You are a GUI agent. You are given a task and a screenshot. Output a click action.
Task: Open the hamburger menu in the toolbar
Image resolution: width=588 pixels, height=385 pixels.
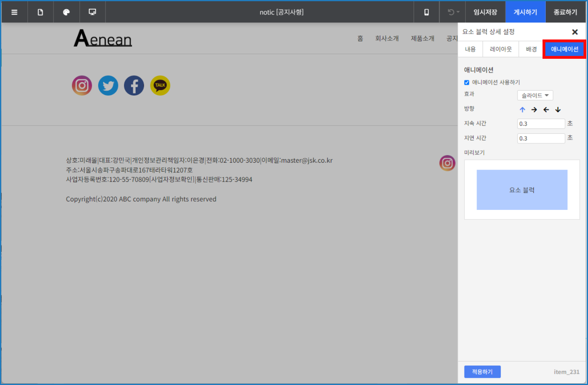tap(14, 12)
